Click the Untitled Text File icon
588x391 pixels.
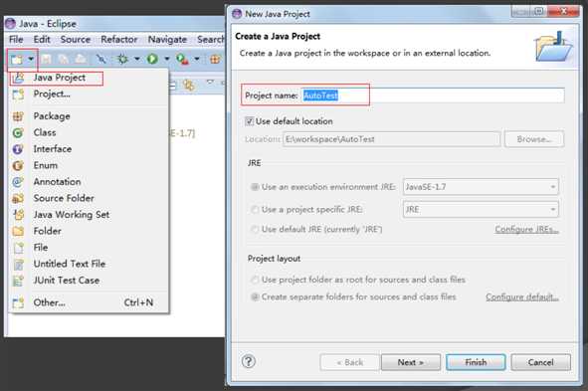18,264
